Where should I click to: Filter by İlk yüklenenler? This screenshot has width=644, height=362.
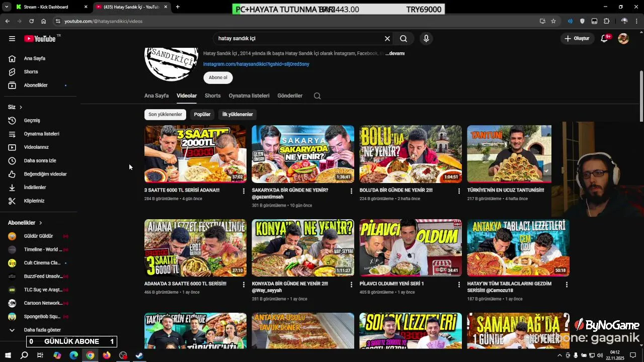point(237,115)
